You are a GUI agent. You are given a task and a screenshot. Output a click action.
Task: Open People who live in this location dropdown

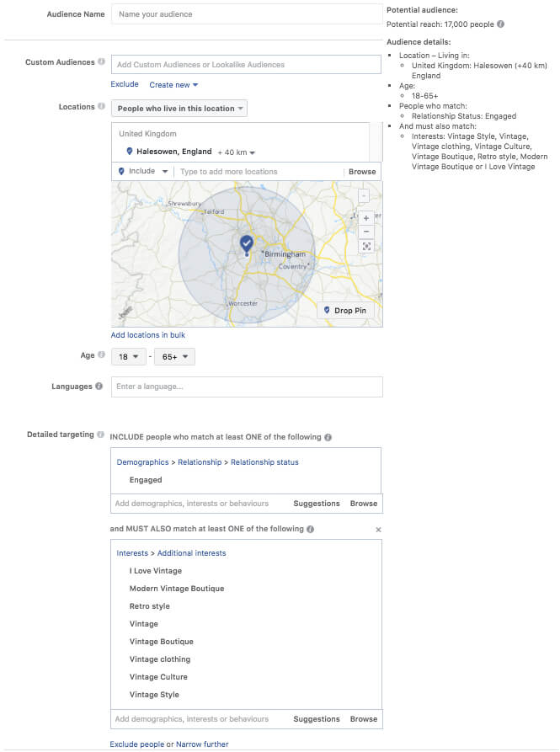click(x=179, y=109)
